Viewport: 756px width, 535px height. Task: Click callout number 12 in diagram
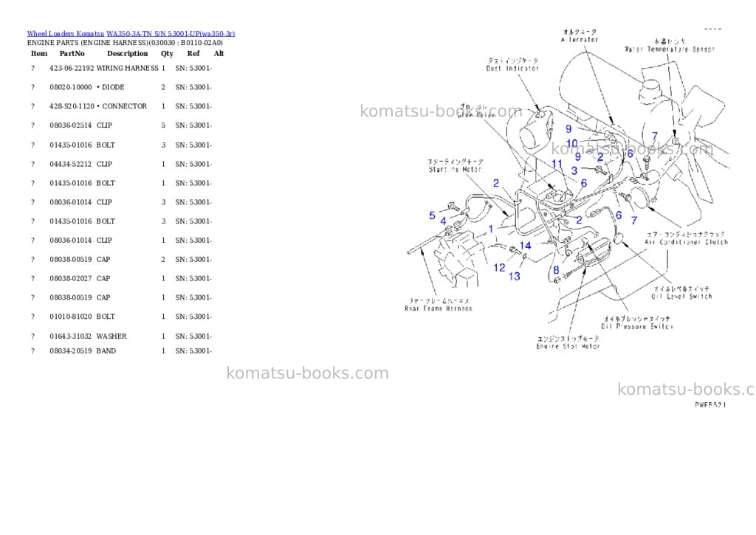(499, 267)
